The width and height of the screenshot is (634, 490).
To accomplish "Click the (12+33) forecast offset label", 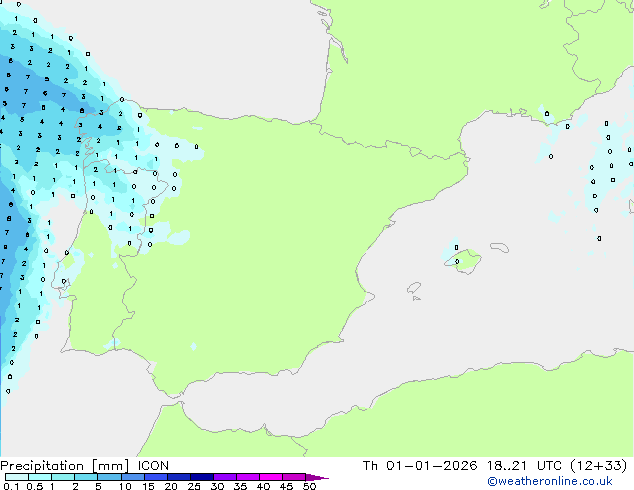I will [x=598, y=465].
